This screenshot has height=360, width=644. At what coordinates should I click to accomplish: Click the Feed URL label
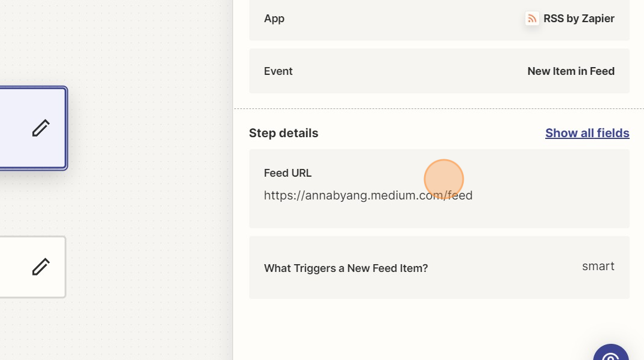[288, 173]
